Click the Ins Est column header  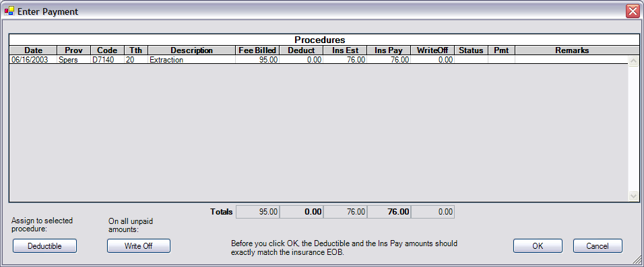(345, 50)
